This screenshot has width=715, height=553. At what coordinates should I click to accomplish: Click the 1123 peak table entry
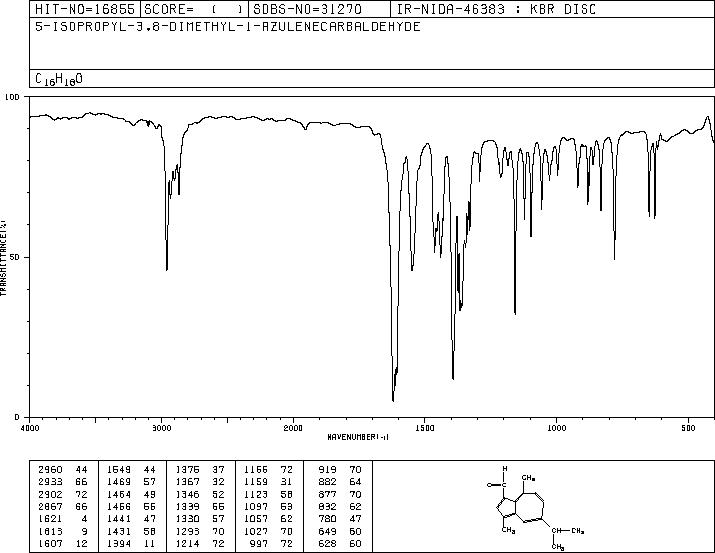[x=268, y=494]
